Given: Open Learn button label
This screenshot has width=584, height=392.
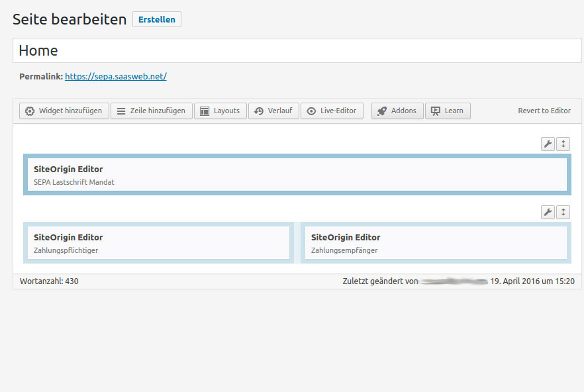Looking at the screenshot, I should pos(454,111).
